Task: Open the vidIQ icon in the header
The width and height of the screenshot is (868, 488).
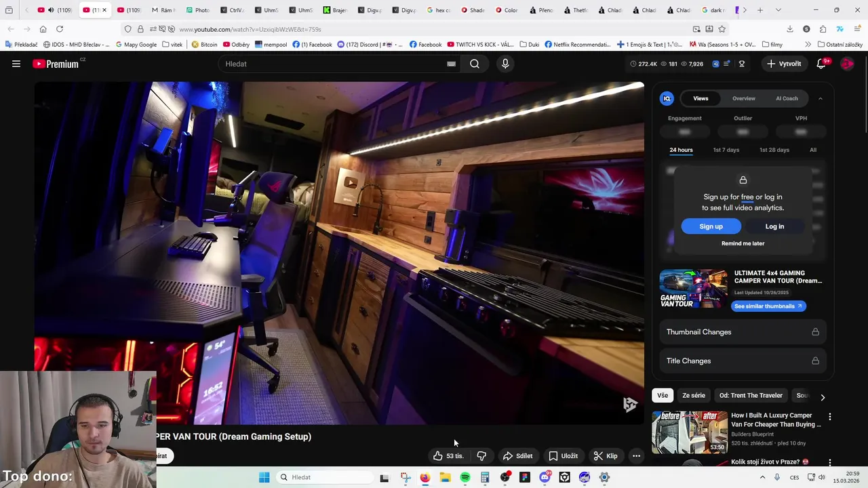Action: click(715, 64)
